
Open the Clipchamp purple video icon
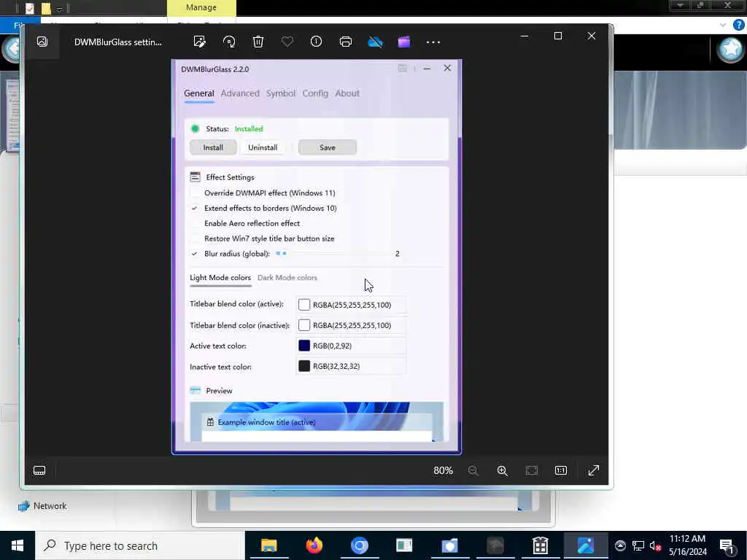tap(404, 42)
